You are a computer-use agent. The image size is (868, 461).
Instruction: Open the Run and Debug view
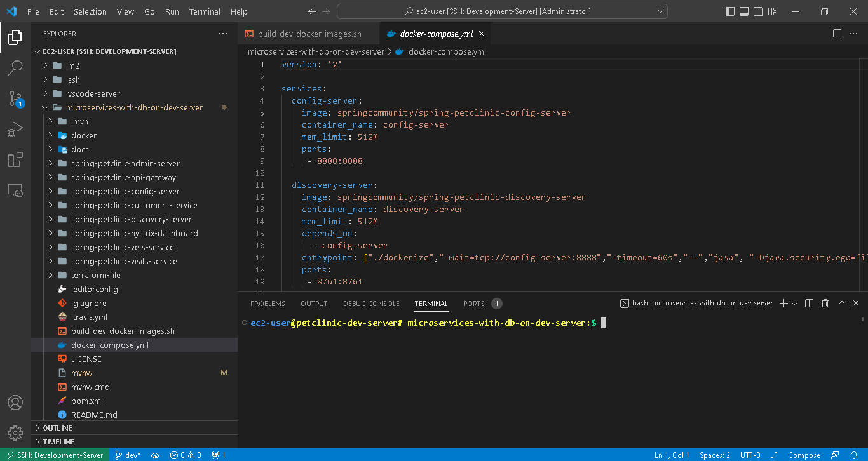[x=15, y=130]
